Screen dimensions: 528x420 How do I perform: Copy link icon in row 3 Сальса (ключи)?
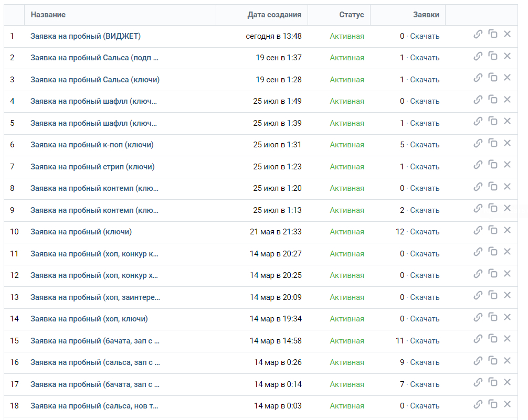tap(478, 78)
